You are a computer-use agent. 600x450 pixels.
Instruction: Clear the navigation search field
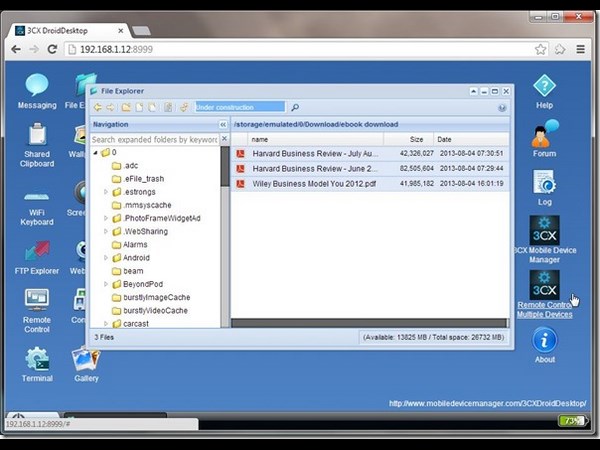(x=225, y=139)
